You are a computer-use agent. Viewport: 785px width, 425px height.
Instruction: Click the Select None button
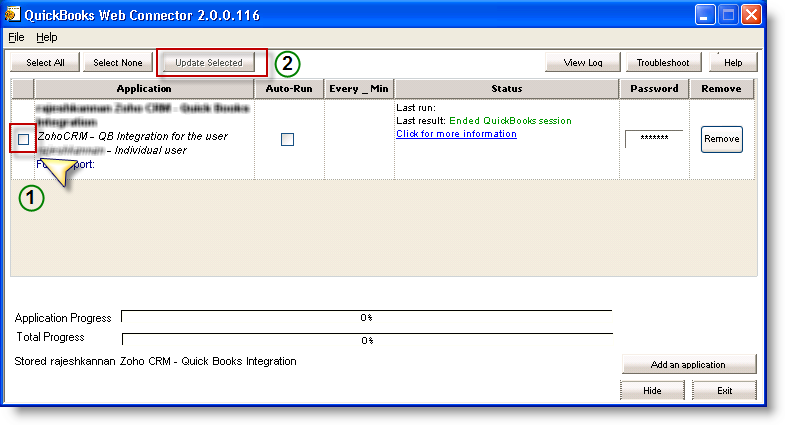pos(118,63)
